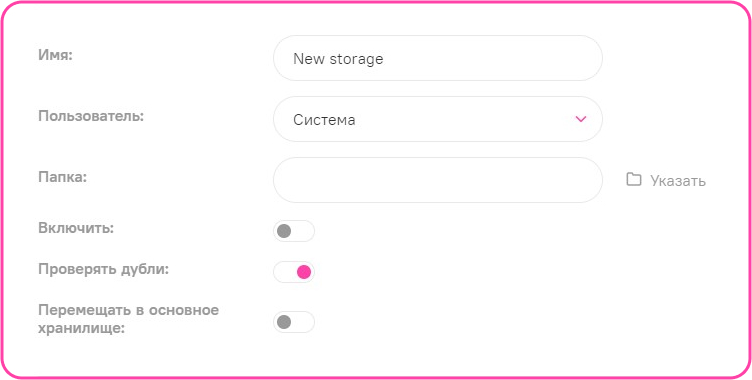Click the empty Папка input field

click(x=438, y=180)
